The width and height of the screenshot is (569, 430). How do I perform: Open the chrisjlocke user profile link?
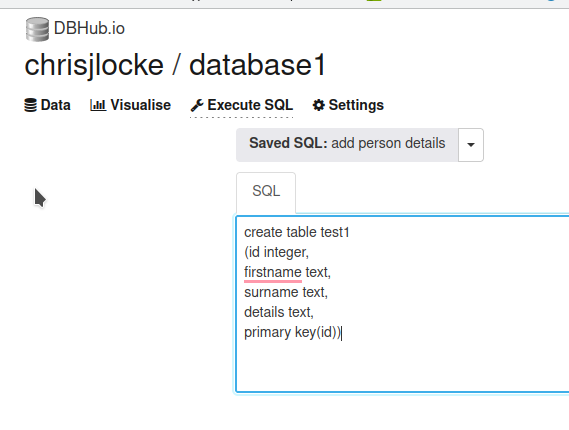(x=94, y=66)
